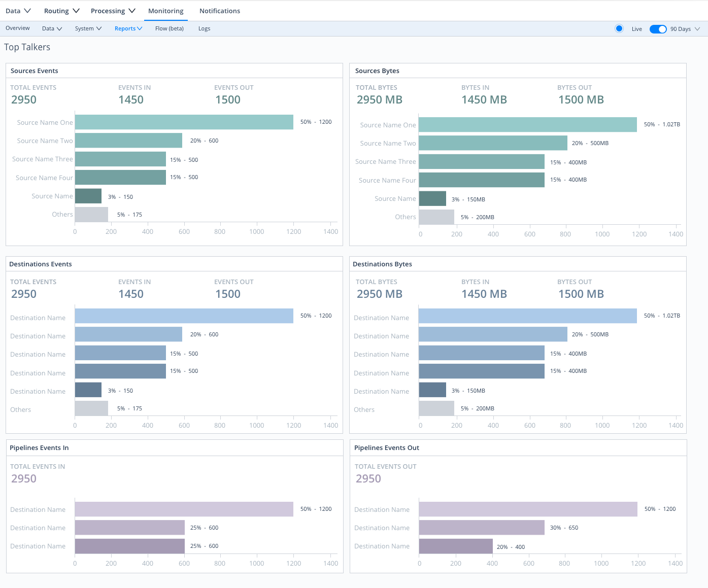708x588 pixels.
Task: Expand the Data submenu in the sub-navigation
Action: pos(51,28)
